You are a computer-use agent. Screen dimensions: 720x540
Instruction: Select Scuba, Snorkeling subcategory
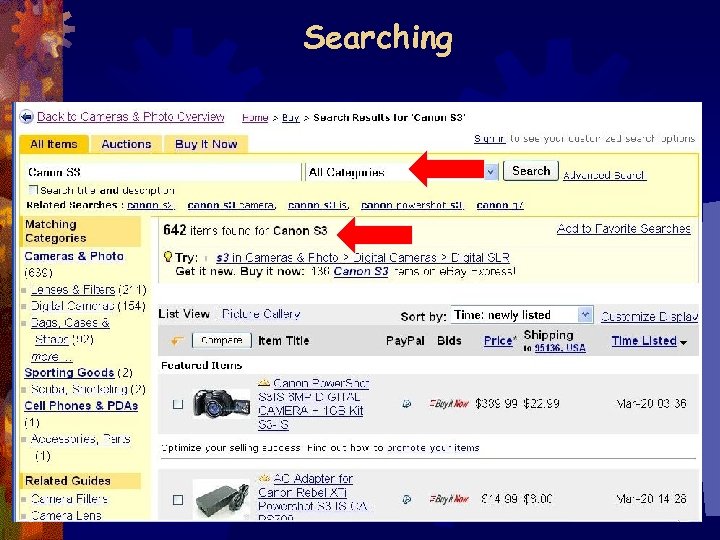pos(88,389)
